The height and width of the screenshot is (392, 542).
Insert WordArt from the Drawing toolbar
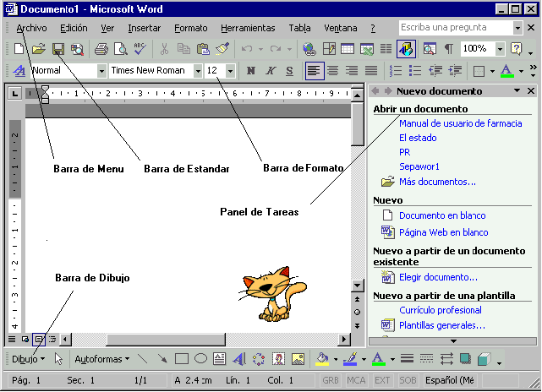point(238,359)
